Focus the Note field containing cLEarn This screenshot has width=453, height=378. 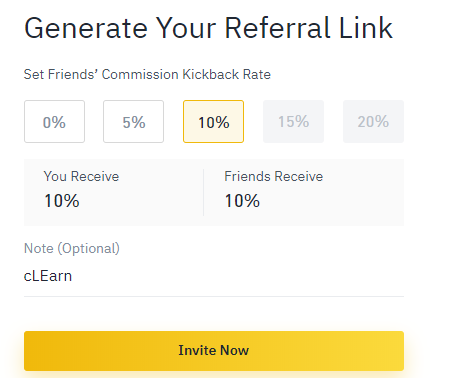(214, 276)
